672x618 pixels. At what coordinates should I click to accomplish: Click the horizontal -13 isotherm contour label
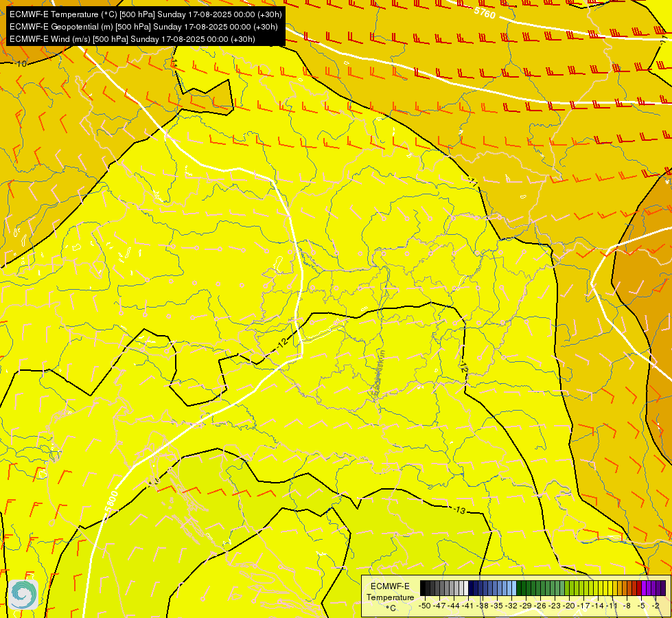click(459, 510)
